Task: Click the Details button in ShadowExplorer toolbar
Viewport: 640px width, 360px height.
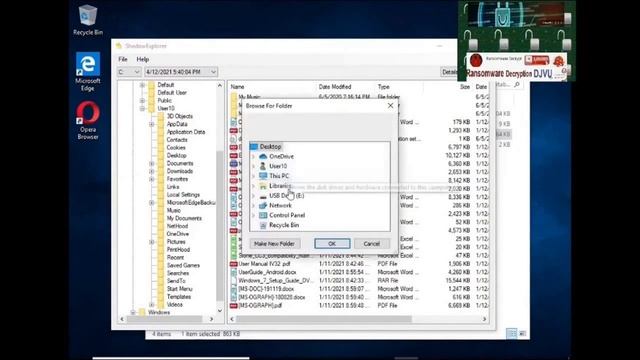Action: click(x=449, y=72)
